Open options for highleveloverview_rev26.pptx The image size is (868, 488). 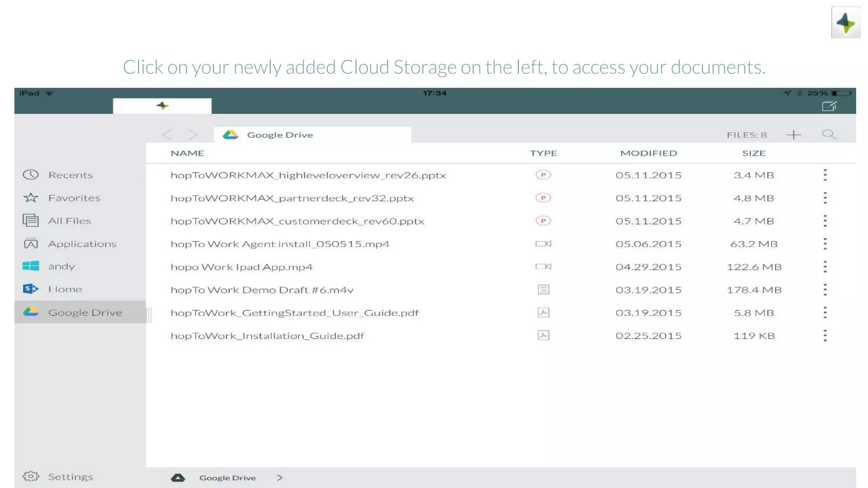point(825,175)
